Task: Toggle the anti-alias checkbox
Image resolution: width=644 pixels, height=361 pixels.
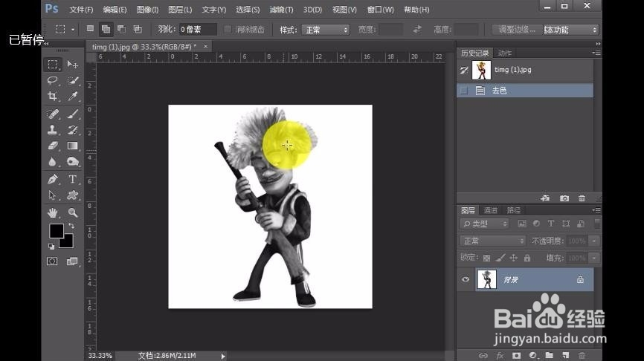Action: pyautogui.click(x=228, y=29)
